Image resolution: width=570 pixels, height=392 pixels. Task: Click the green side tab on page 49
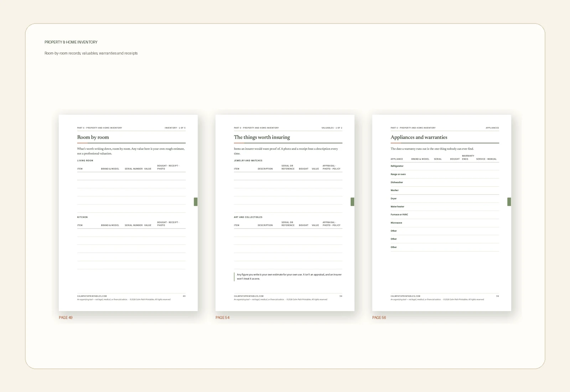(196, 202)
